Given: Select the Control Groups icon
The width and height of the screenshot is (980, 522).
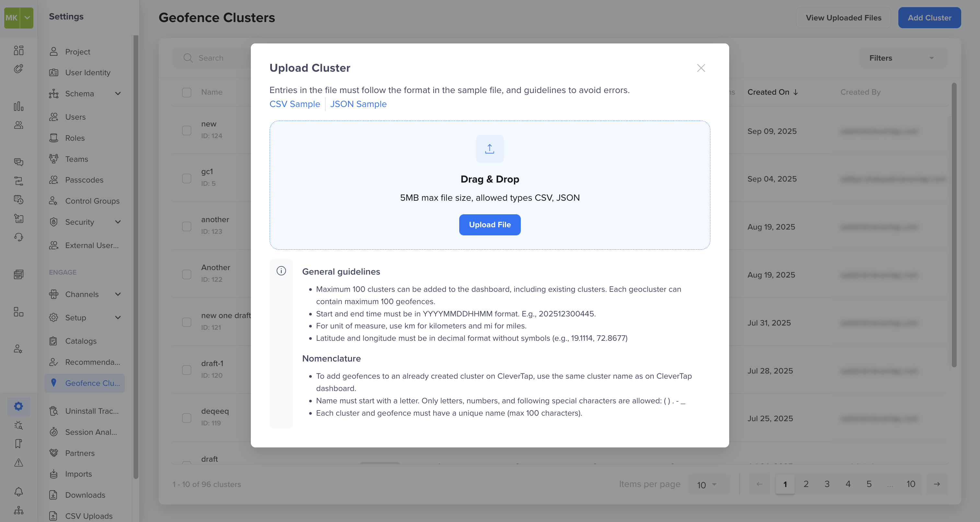Looking at the screenshot, I should tap(53, 201).
